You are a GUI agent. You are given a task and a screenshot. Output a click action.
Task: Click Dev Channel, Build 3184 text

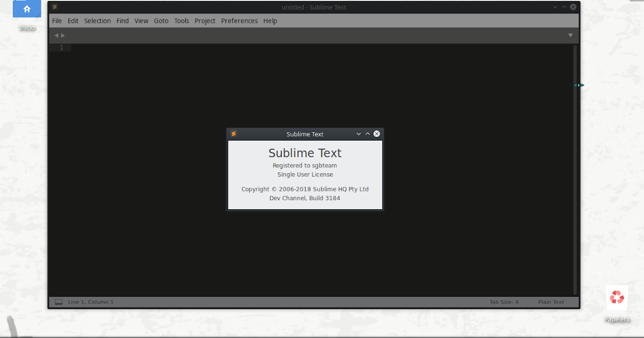click(x=305, y=198)
